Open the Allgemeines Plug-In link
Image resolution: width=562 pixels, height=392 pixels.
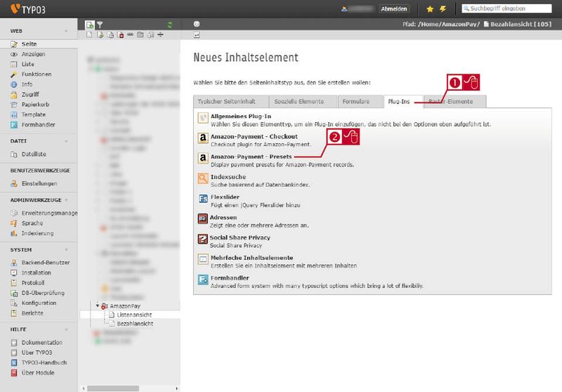click(241, 117)
